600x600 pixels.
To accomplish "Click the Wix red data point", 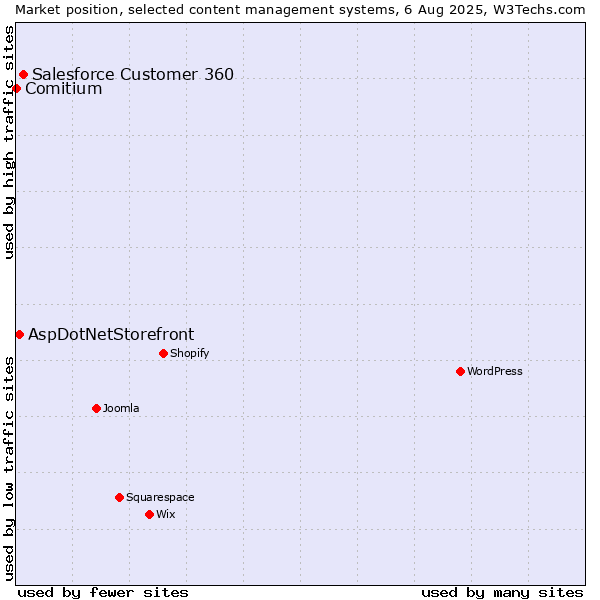I will [150, 515].
